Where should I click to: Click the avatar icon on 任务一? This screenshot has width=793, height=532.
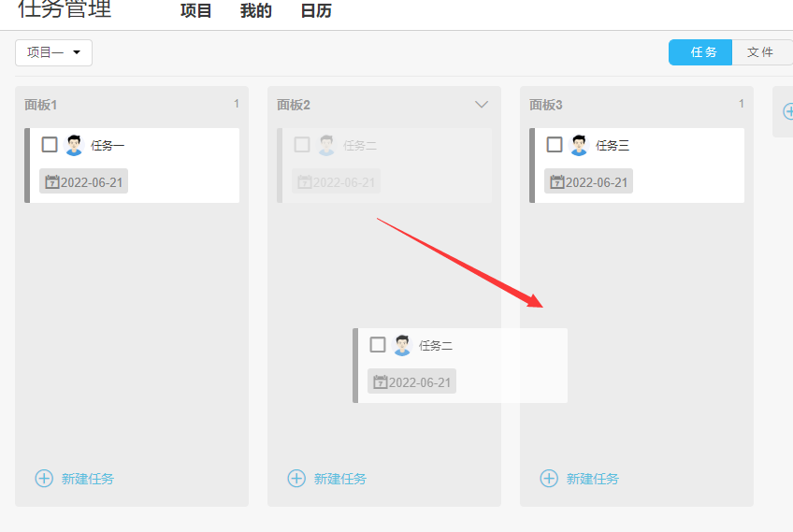point(74,146)
